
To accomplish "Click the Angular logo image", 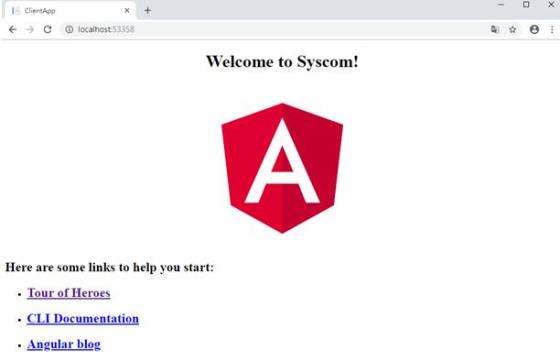I will [x=282, y=168].
